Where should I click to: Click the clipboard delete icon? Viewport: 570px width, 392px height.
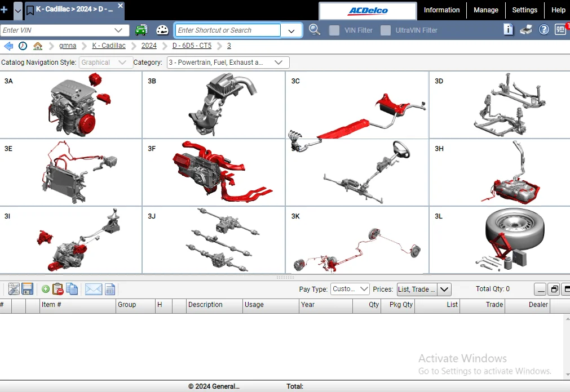click(58, 289)
